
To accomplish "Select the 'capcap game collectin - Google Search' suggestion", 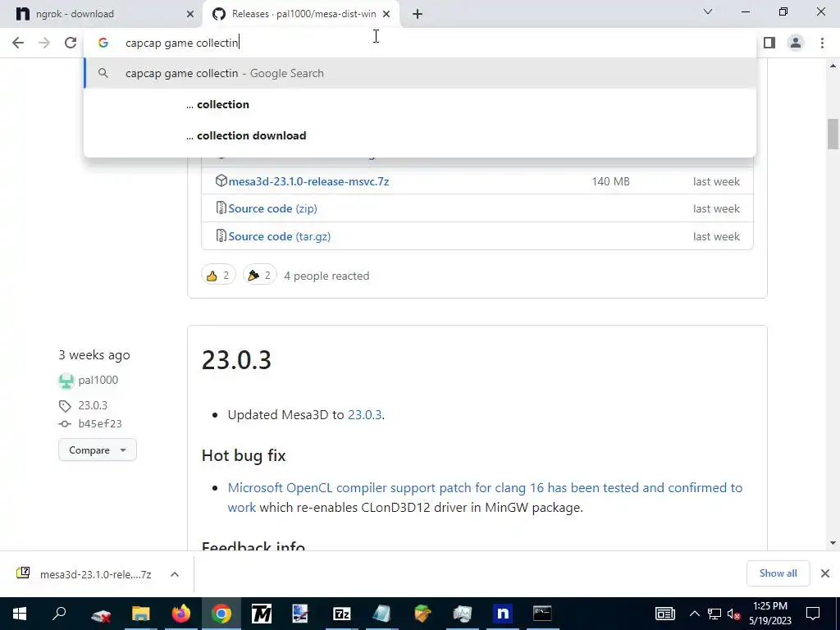I will coord(420,73).
